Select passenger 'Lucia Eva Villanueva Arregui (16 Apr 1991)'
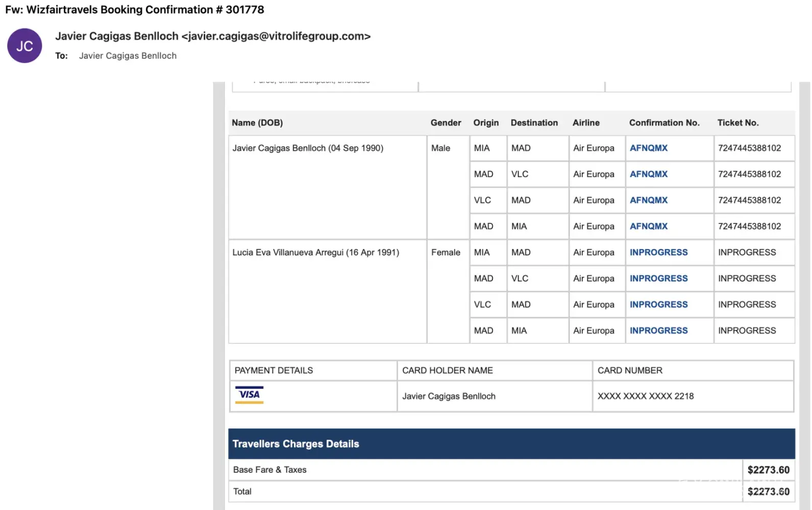The width and height of the screenshot is (812, 510). pyautogui.click(x=316, y=252)
